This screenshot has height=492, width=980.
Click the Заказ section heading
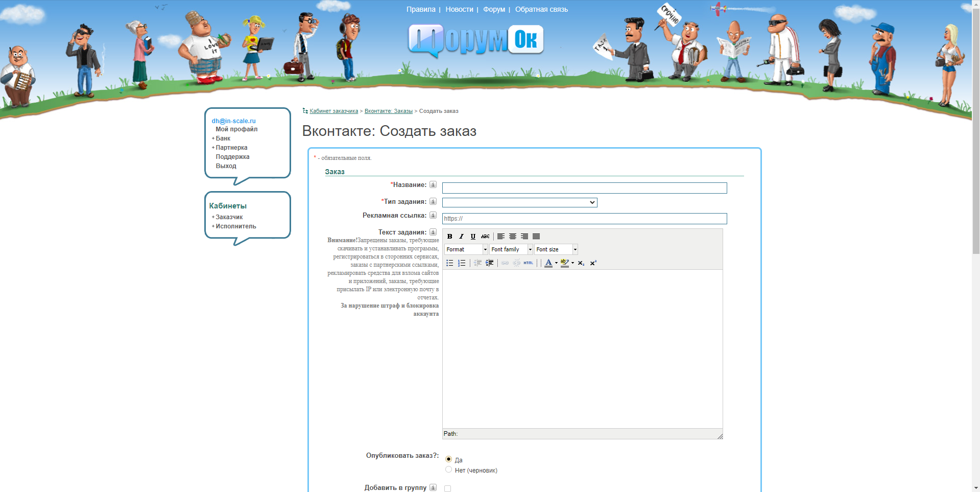click(334, 172)
